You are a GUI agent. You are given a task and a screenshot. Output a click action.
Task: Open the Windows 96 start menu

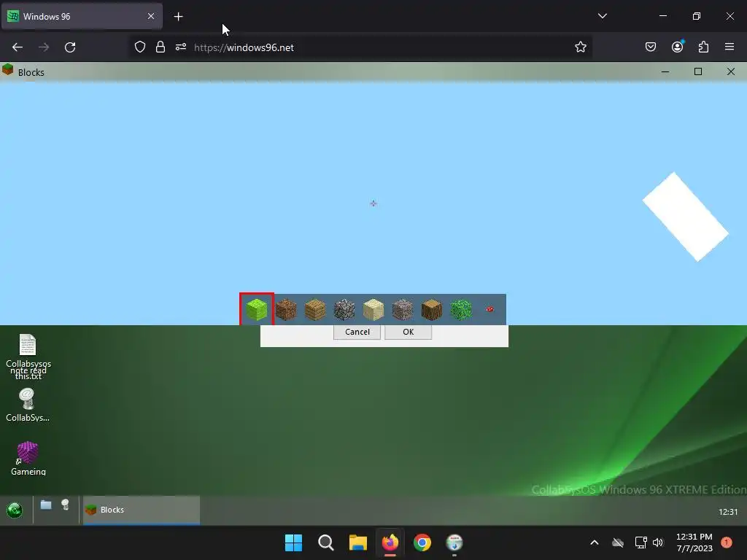[x=15, y=510]
